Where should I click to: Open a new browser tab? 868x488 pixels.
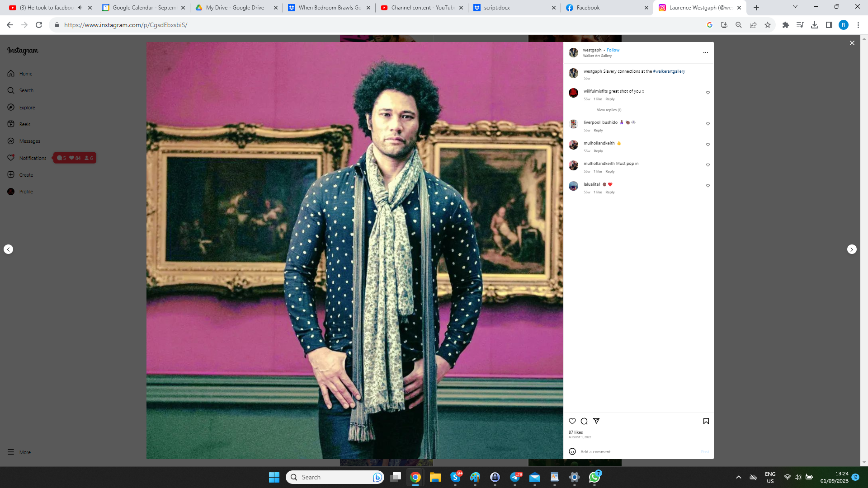[x=756, y=8]
